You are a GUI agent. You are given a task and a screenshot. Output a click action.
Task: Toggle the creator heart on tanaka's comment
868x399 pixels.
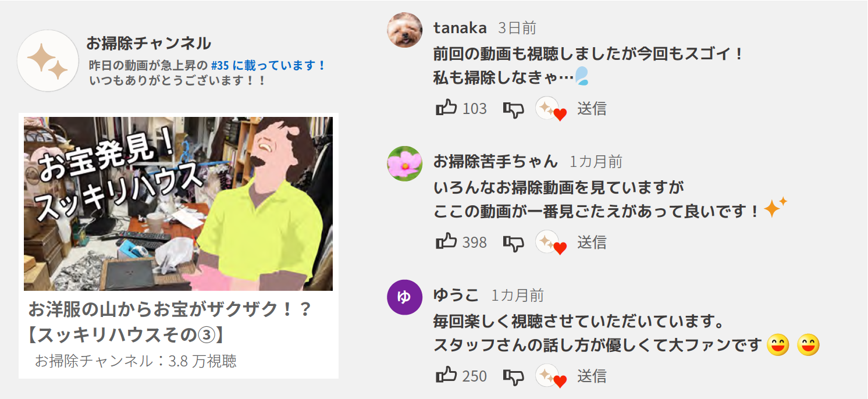coord(552,108)
